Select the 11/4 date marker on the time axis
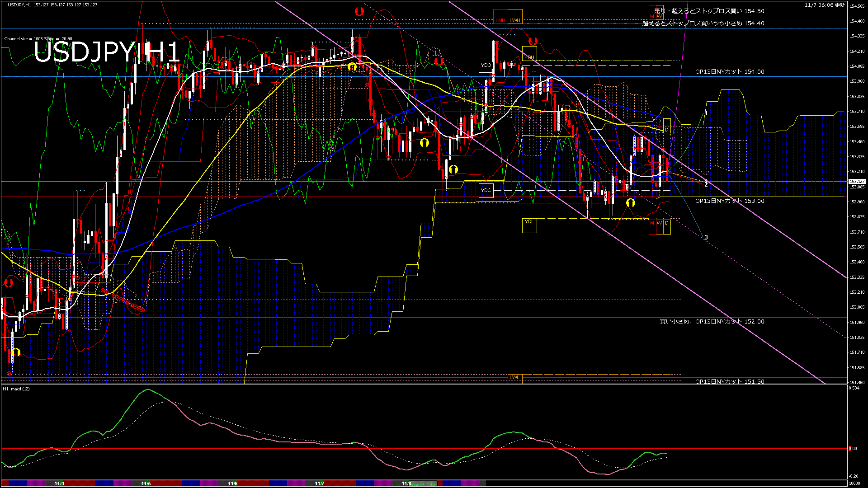The image size is (868, 488). [x=59, y=483]
